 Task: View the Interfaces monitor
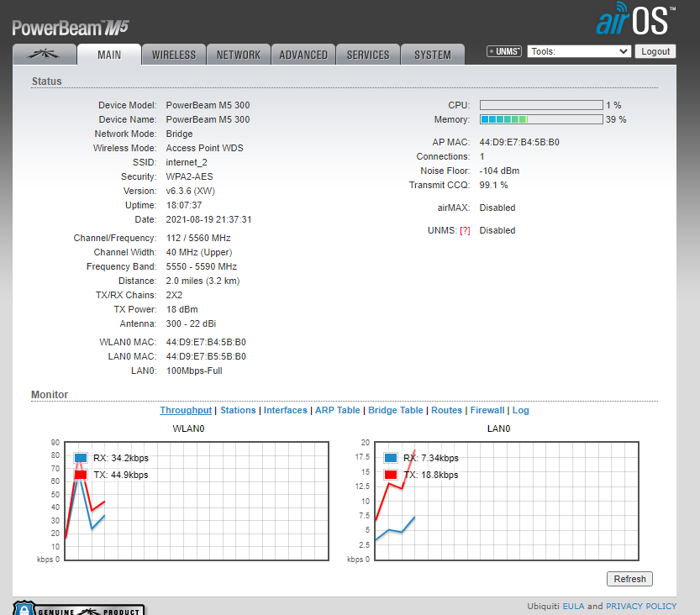(285, 410)
